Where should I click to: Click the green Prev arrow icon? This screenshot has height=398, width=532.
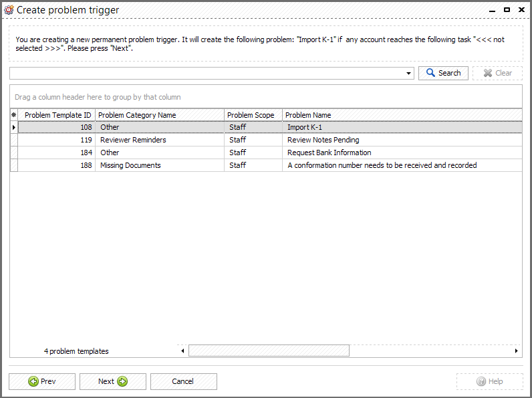[x=33, y=381]
